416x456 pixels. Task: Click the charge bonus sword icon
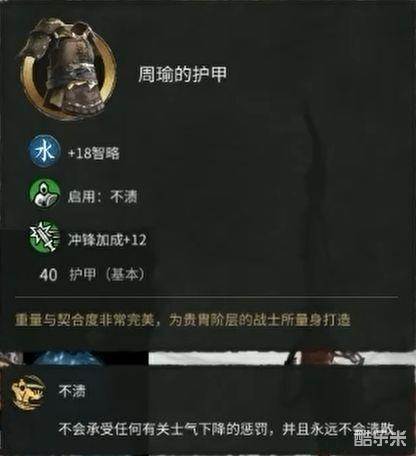click(45, 239)
